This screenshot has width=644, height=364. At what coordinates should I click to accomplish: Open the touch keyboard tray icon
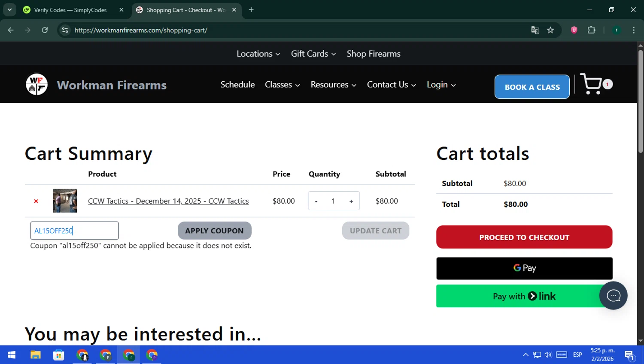[562, 355]
